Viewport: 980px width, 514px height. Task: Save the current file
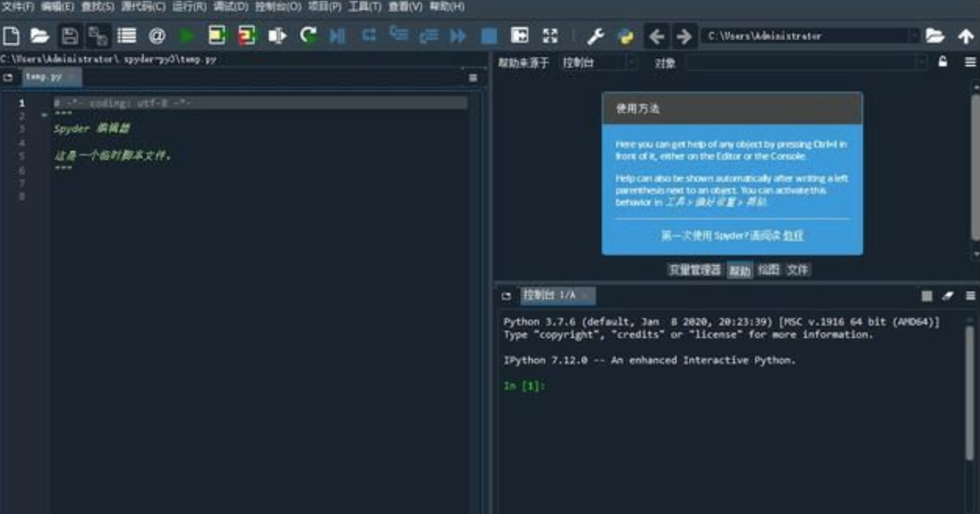70,35
